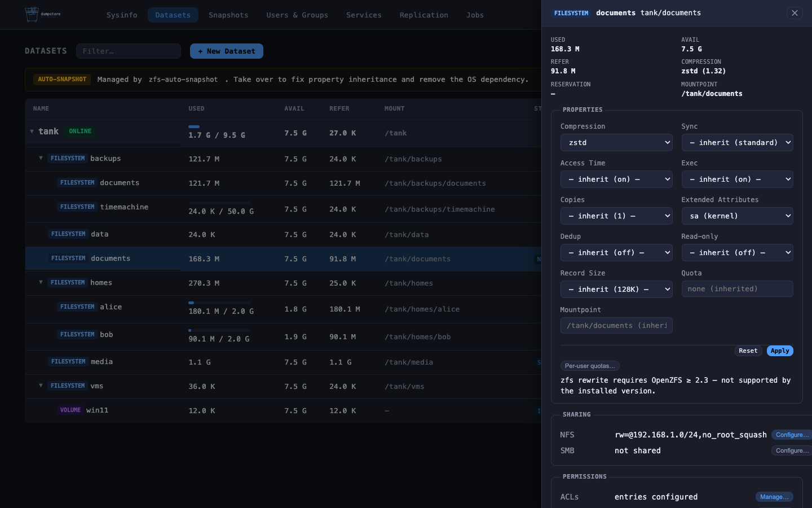The width and height of the screenshot is (812, 508).
Task: Reset the property changes
Action: (x=748, y=351)
